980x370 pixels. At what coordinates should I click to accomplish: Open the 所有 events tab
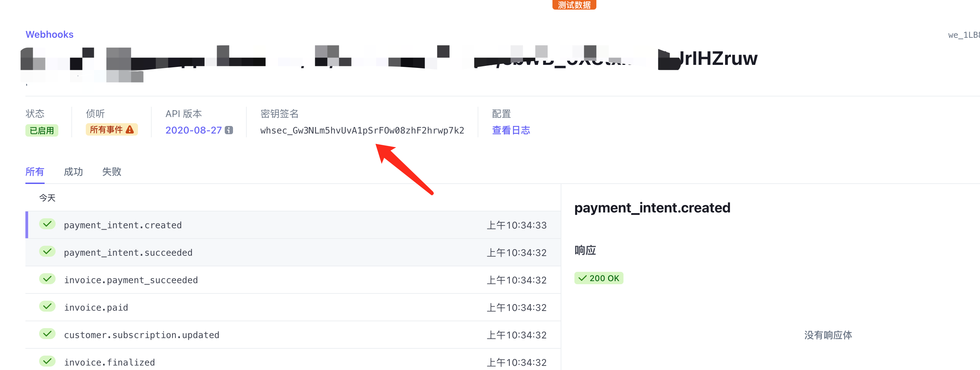35,172
